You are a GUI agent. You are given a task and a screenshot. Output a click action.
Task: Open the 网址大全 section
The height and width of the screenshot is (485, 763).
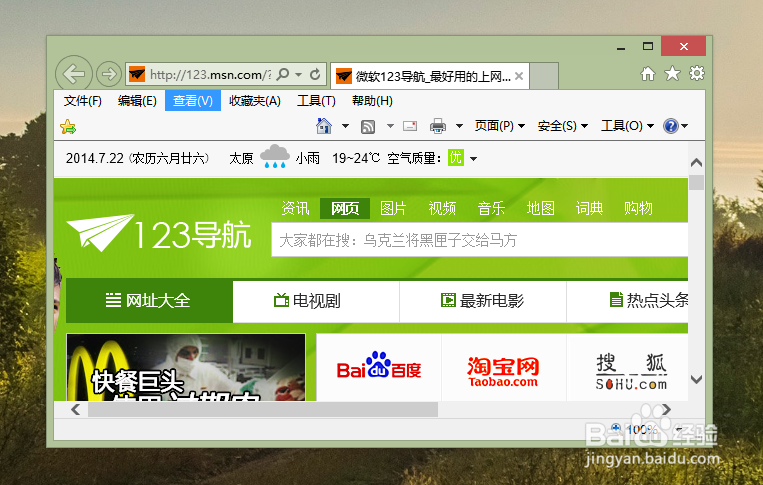[x=149, y=301]
